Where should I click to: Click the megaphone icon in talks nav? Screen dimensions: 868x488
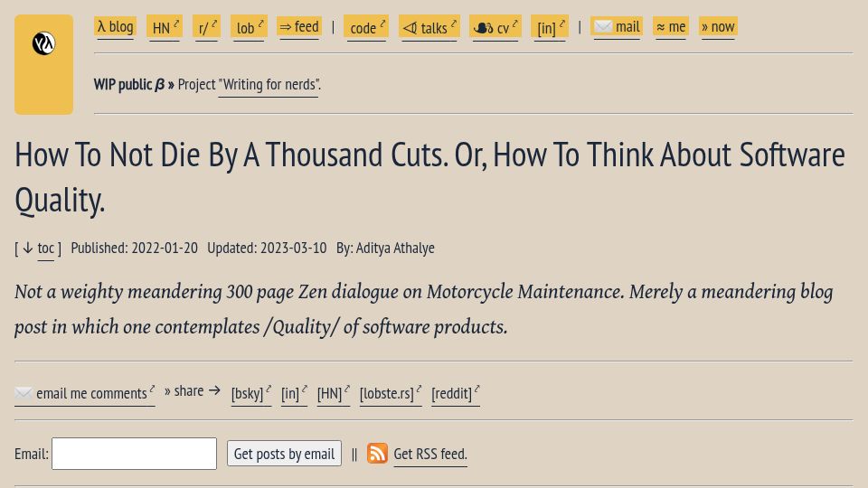[410, 28]
